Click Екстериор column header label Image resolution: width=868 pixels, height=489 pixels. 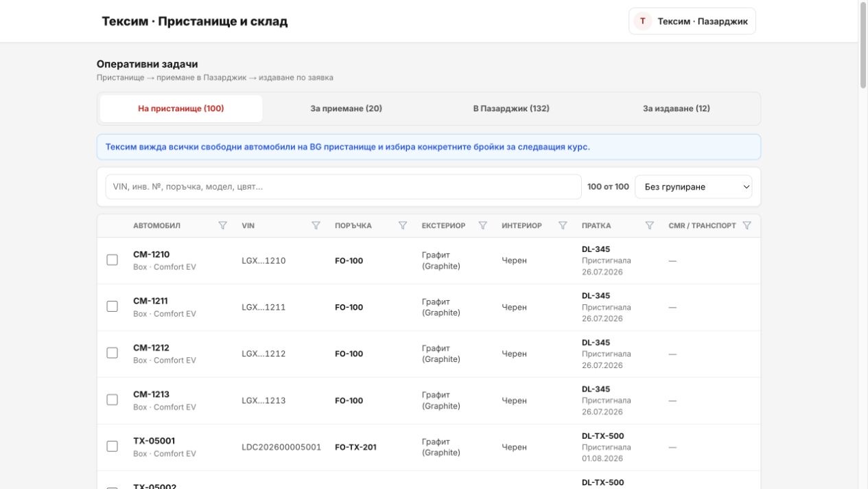(x=443, y=226)
